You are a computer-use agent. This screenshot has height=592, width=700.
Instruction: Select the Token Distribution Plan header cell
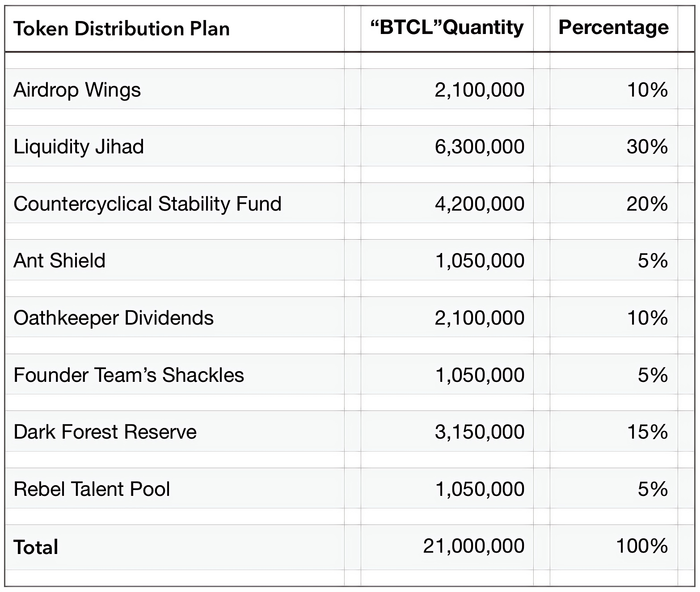pyautogui.click(x=122, y=29)
